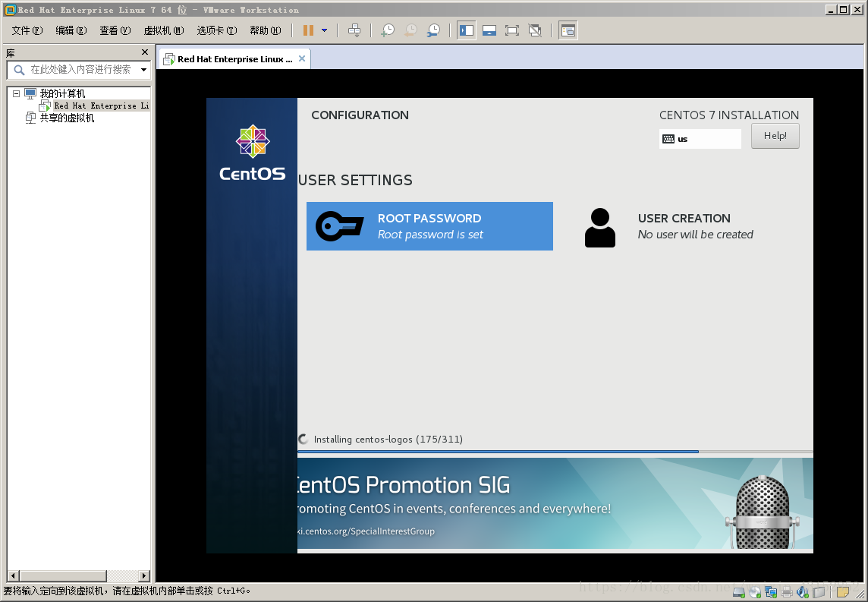Click the VMware Workstation title bar icon
The image size is (868, 602).
(9, 9)
